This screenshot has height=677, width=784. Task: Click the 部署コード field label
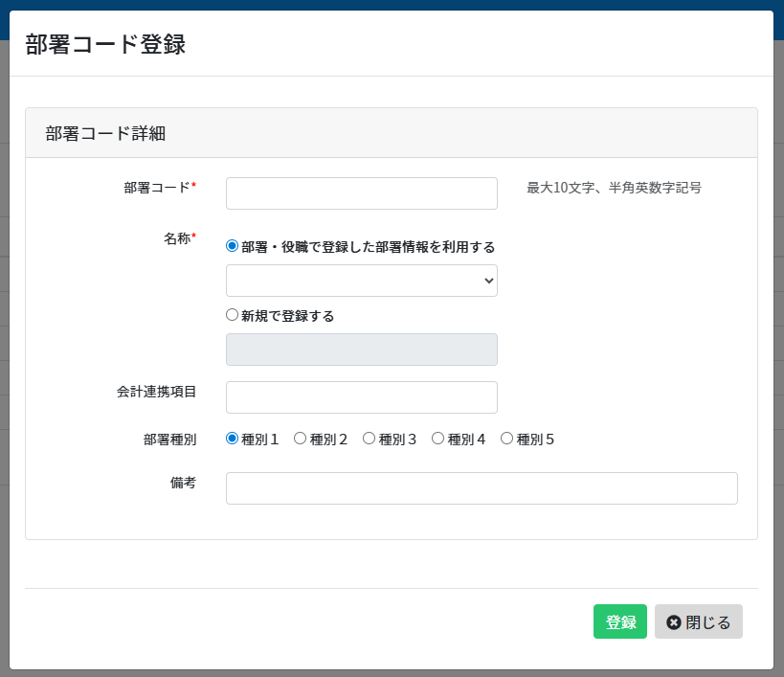click(x=157, y=188)
